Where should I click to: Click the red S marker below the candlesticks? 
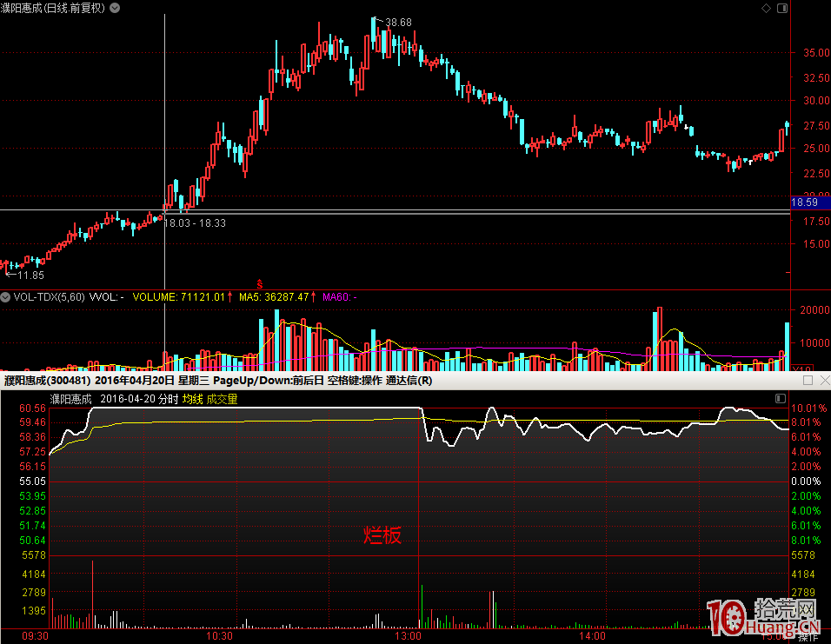pos(258,282)
